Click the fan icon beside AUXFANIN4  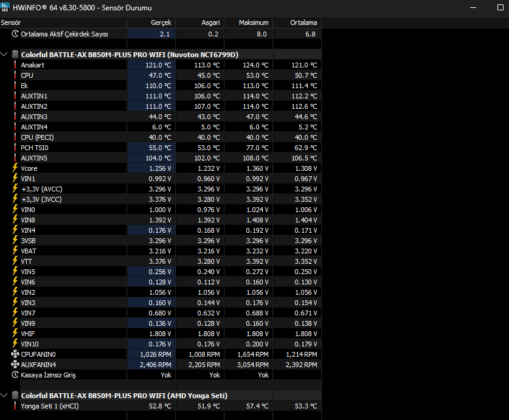[15, 365]
